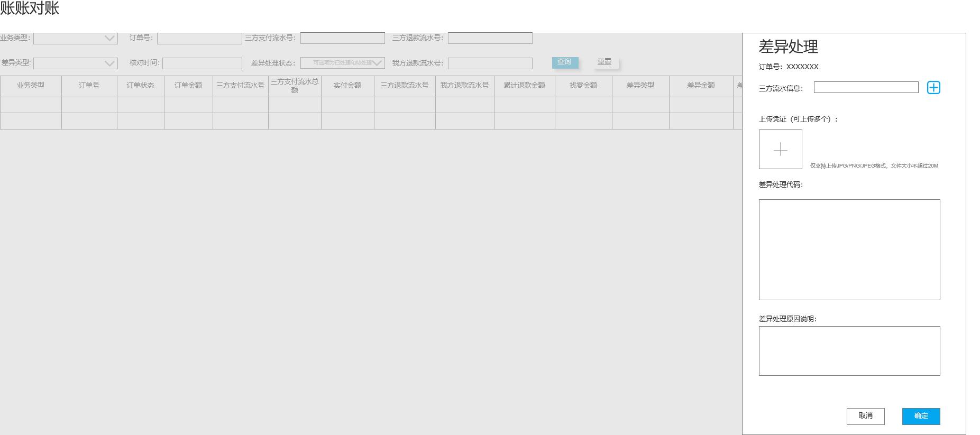Screen dimensions: 980x435
Task: Add another 三方流水信息 row with plus icon
Action: pos(933,88)
